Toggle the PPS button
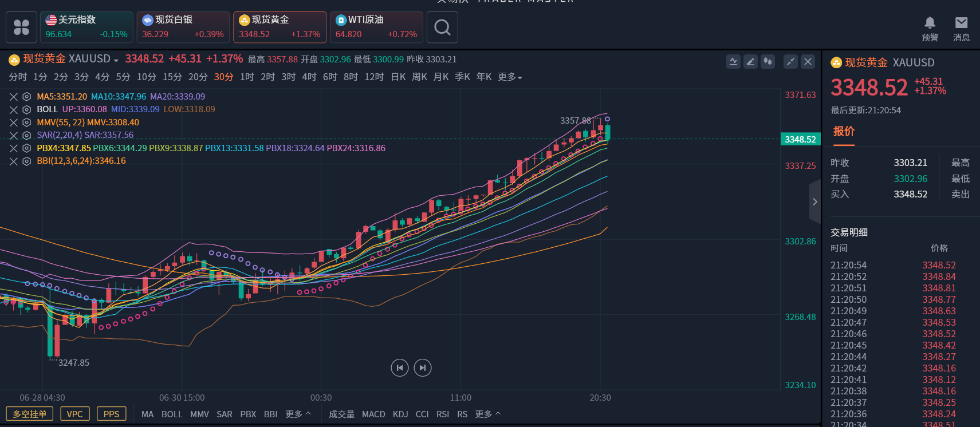 [112, 414]
